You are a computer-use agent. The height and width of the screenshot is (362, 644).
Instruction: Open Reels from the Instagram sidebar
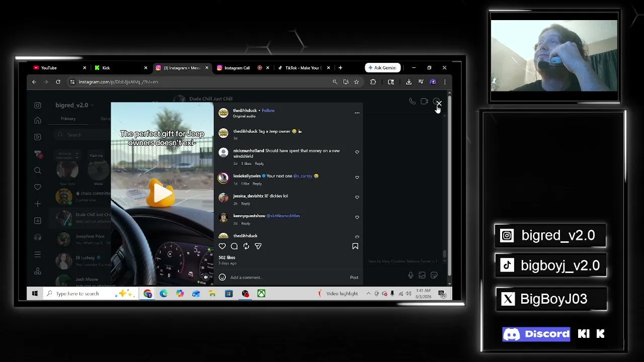coord(38,137)
